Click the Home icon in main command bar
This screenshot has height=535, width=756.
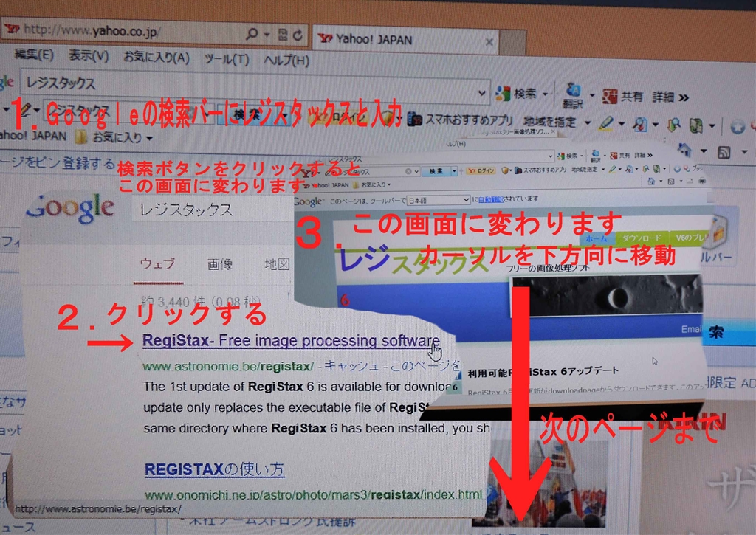[685, 150]
